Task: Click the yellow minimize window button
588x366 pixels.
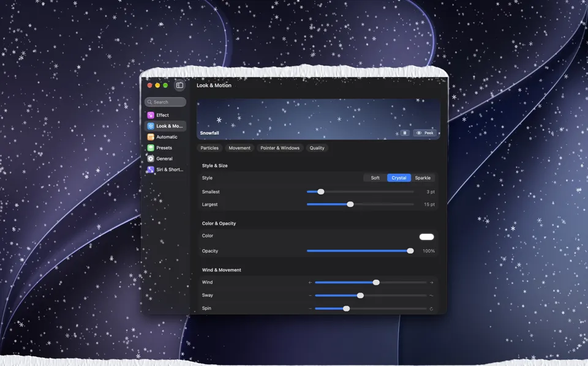Action: click(x=157, y=86)
